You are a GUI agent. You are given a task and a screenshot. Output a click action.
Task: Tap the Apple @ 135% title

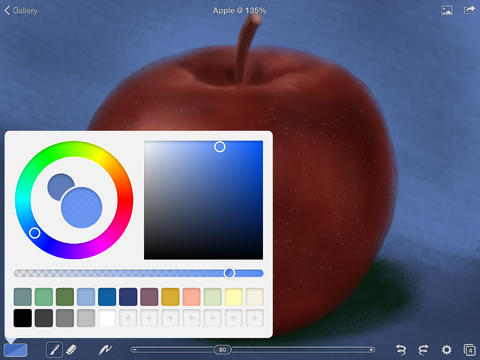[239, 11]
